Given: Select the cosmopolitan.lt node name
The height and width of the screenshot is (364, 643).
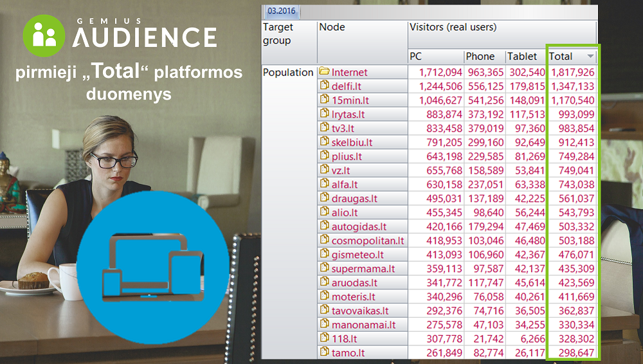Looking at the screenshot, I should click(x=368, y=241).
